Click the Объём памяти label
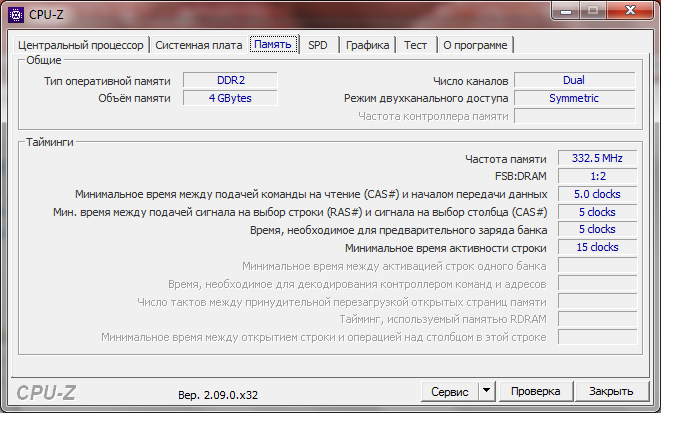Viewport: 678px width, 448px height. pyautogui.click(x=134, y=99)
